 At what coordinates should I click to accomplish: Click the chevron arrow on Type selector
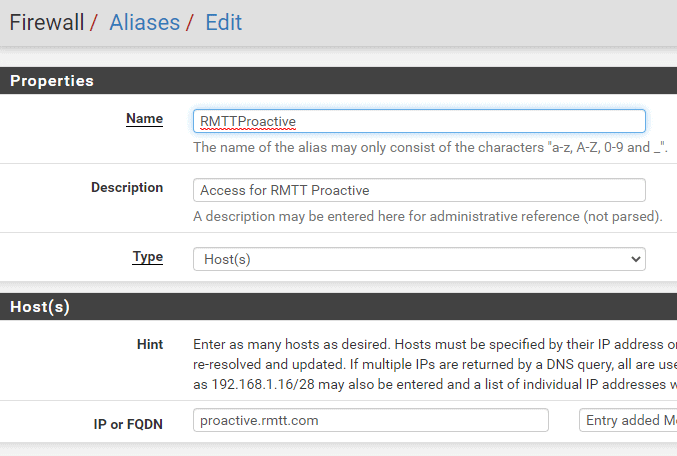(635, 259)
